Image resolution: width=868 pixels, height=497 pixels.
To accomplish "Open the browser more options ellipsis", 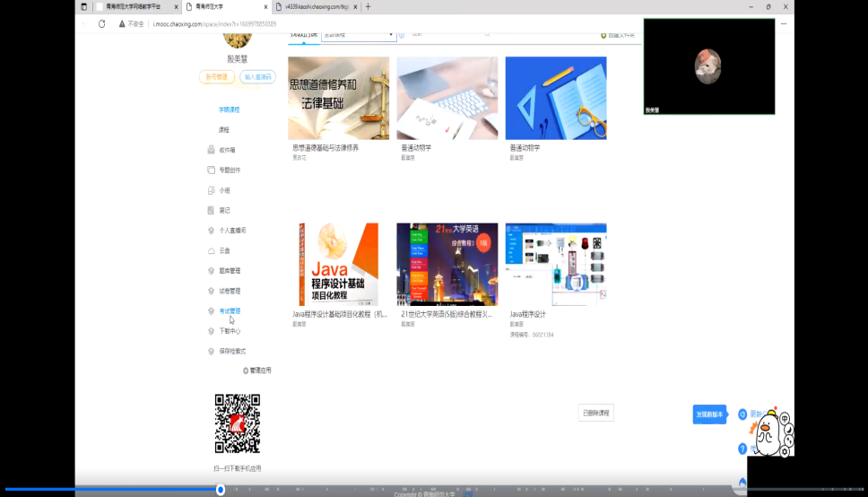I will pyautogui.click(x=784, y=24).
